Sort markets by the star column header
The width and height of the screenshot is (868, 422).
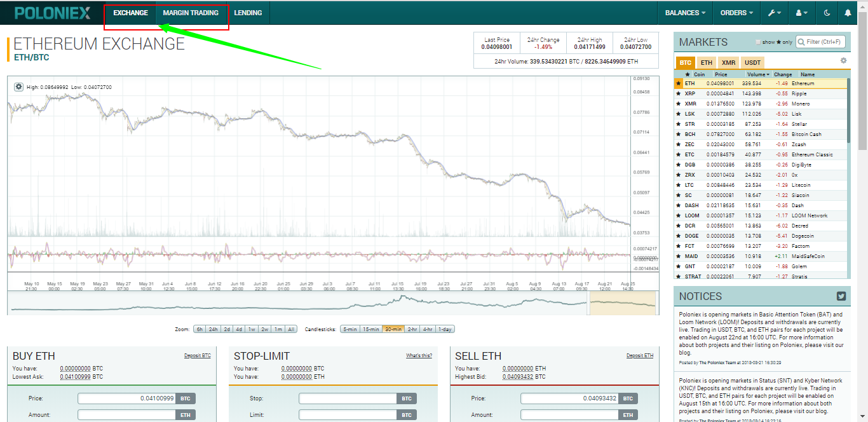[687, 74]
